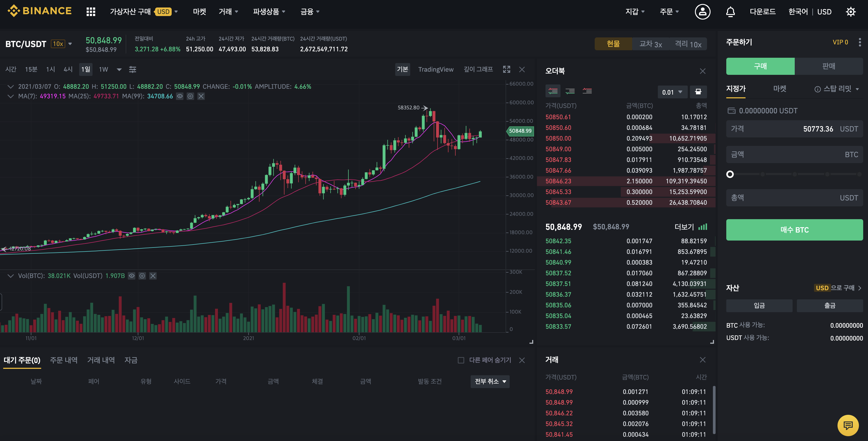This screenshot has height=441, width=868.
Task: Click the 입금 deposit button
Action: [x=759, y=305]
